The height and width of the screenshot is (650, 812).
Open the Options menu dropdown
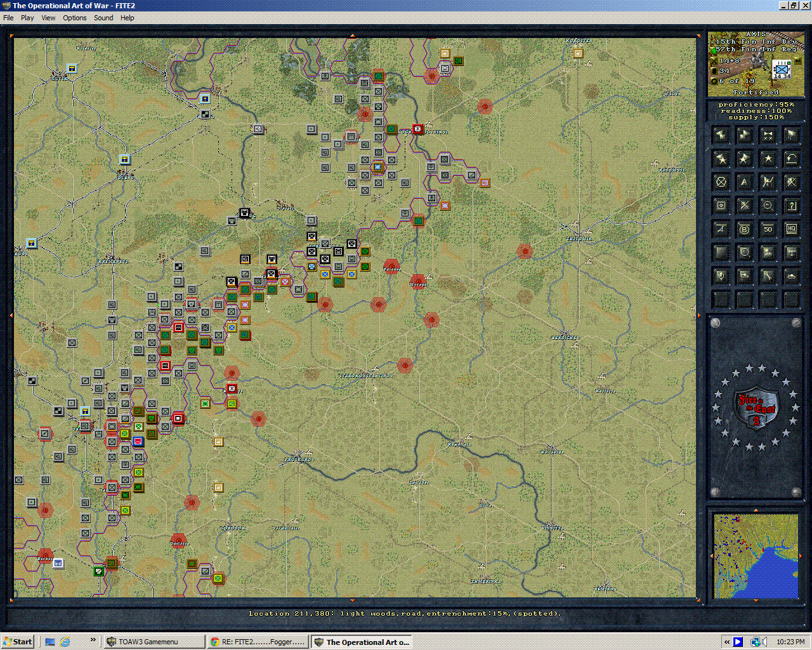(x=74, y=17)
